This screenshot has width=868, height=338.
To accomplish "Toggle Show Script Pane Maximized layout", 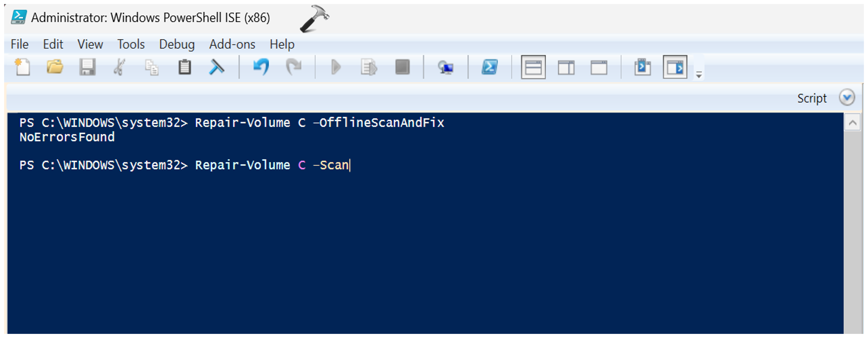I will 599,67.
